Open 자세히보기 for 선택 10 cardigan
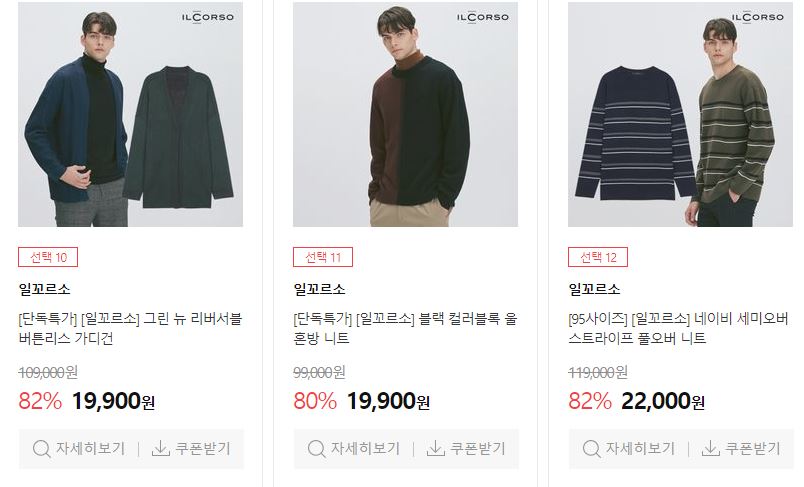The width and height of the screenshot is (804, 487). pyautogui.click(x=79, y=449)
